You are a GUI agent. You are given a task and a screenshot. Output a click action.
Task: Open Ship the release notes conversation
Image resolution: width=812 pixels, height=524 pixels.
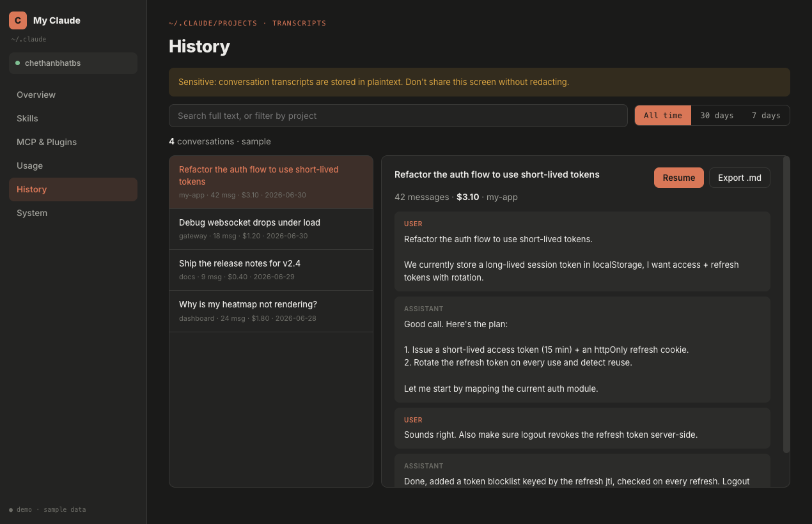[x=271, y=270]
